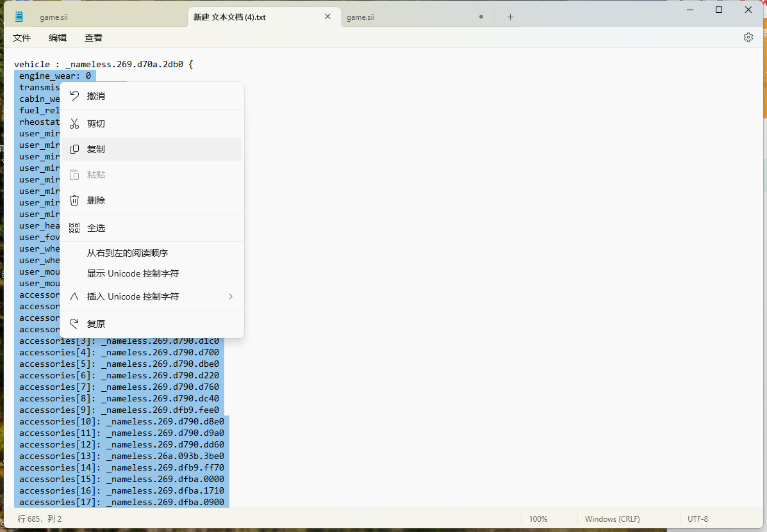Click the 行 685，列 2 cursor position
This screenshot has width=767, height=532.
coord(40,519)
